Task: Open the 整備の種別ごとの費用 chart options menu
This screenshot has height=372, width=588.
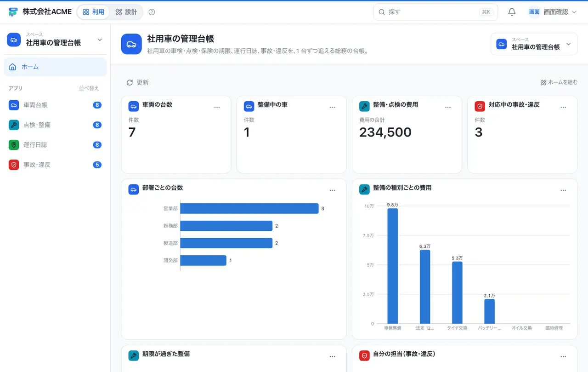Action: (x=563, y=190)
